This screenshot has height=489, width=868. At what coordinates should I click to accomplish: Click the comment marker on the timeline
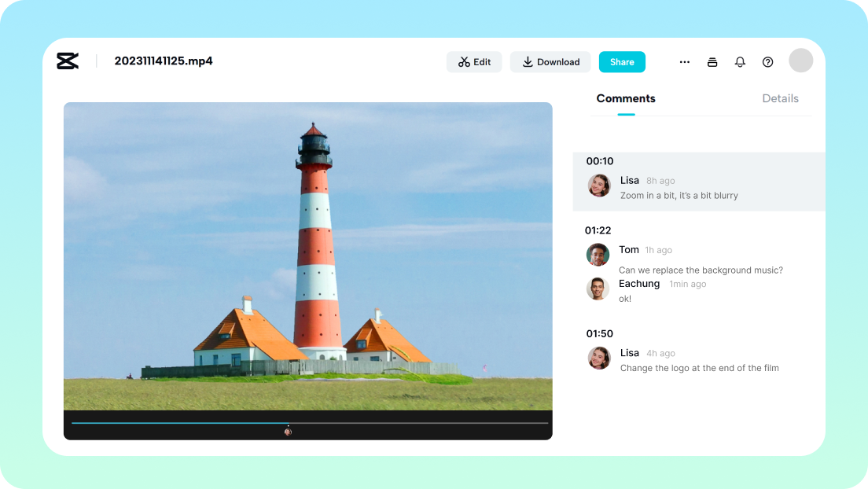pos(289,430)
